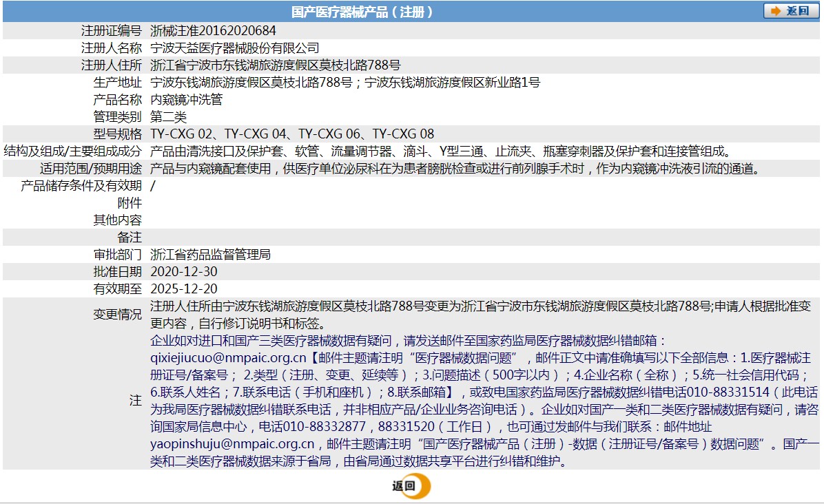Click the 变更情况 label
The image size is (824, 504).
[117, 315]
